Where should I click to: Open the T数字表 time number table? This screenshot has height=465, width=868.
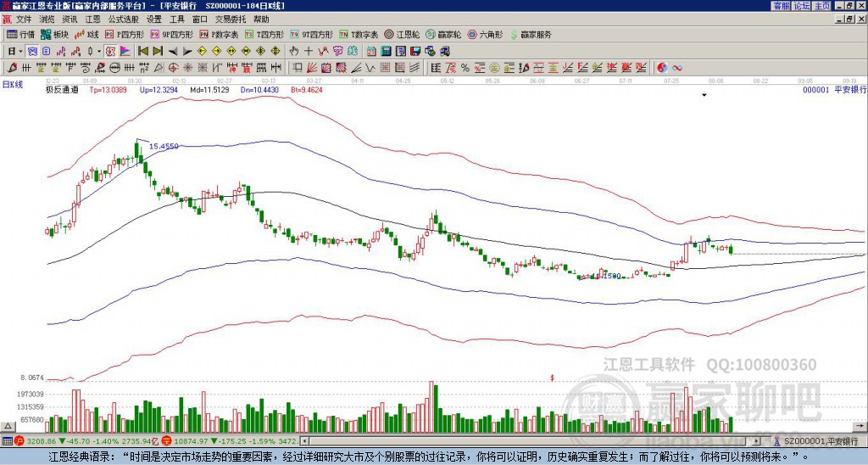coord(359,34)
